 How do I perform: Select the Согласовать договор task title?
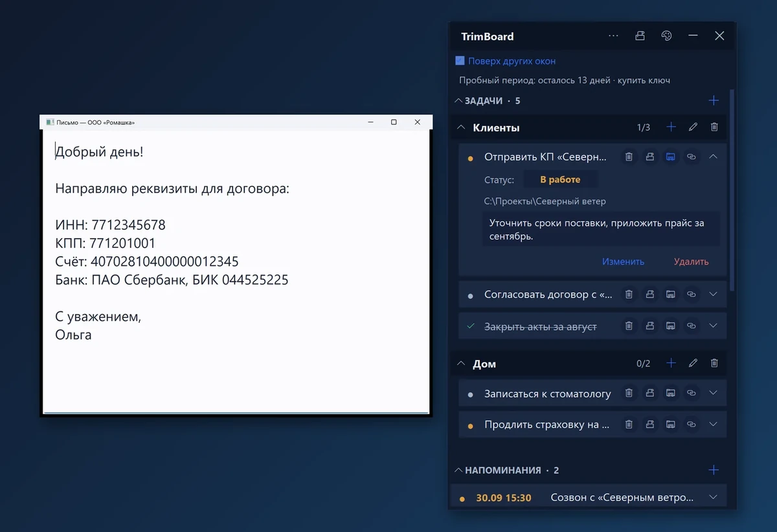click(548, 294)
